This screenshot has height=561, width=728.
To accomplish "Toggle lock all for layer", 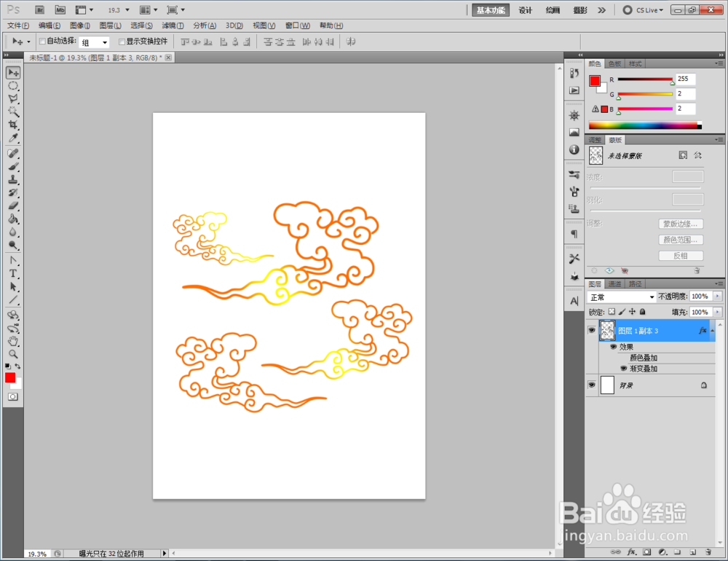I will pos(643,312).
